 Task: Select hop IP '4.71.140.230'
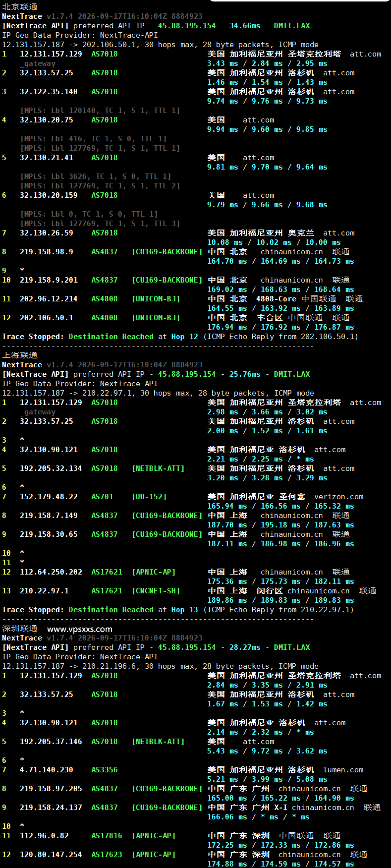pos(47,770)
